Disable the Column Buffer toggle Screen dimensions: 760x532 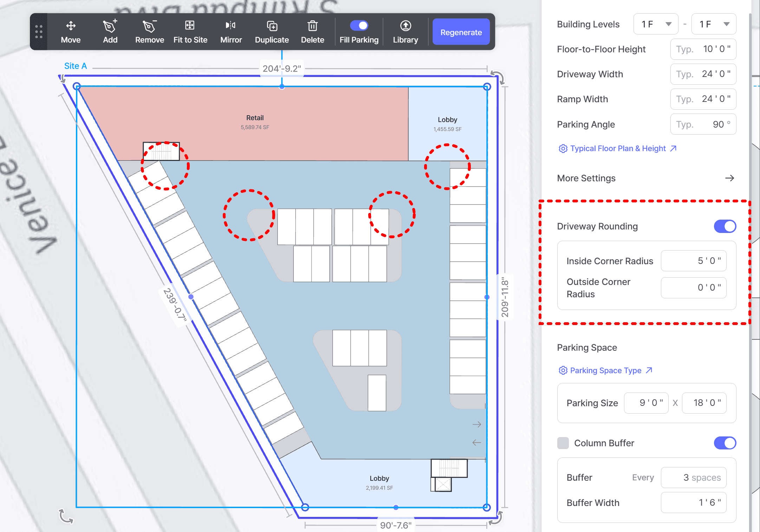[725, 443]
